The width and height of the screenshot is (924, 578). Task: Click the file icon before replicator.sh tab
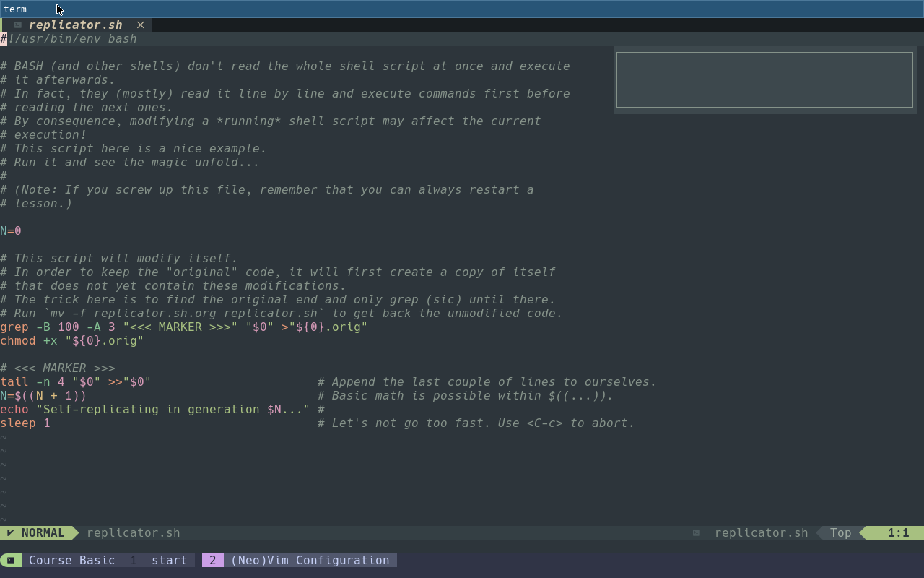point(17,25)
